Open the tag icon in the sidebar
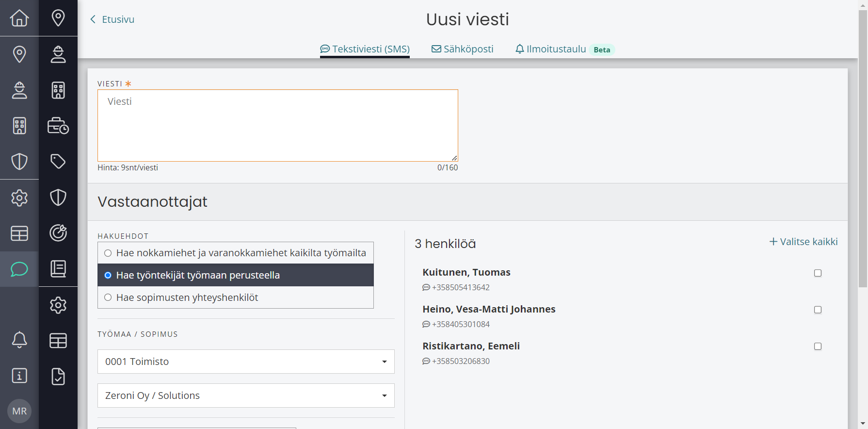This screenshot has height=429, width=868. click(58, 162)
